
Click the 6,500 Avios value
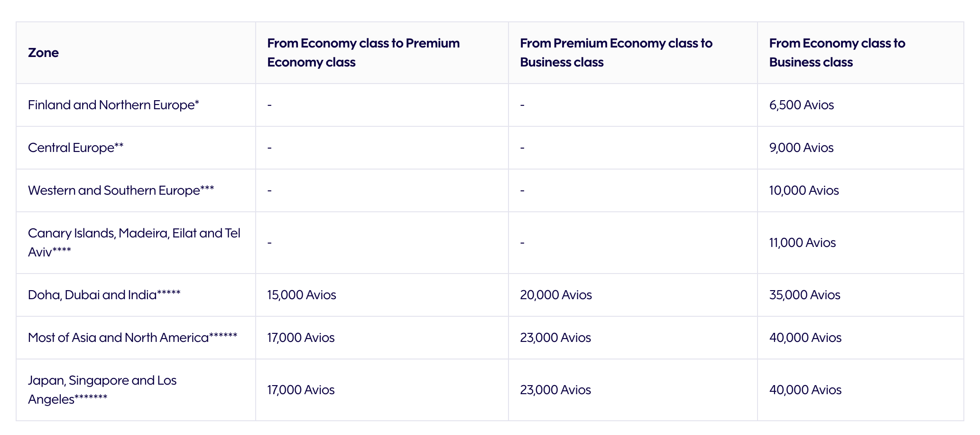[x=801, y=105]
